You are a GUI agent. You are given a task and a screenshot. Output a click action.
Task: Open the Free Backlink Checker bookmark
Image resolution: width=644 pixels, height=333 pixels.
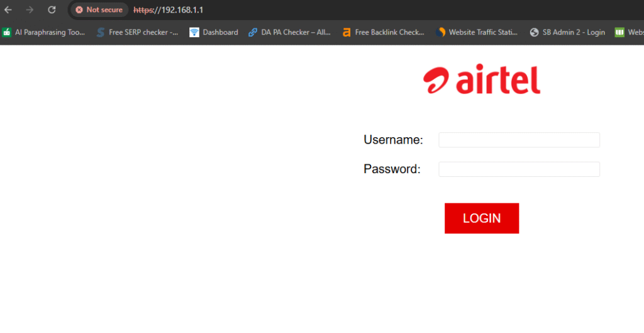(384, 33)
